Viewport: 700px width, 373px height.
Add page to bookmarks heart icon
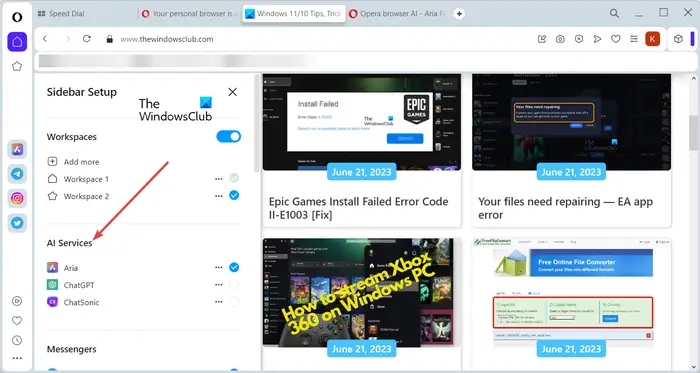coord(616,39)
